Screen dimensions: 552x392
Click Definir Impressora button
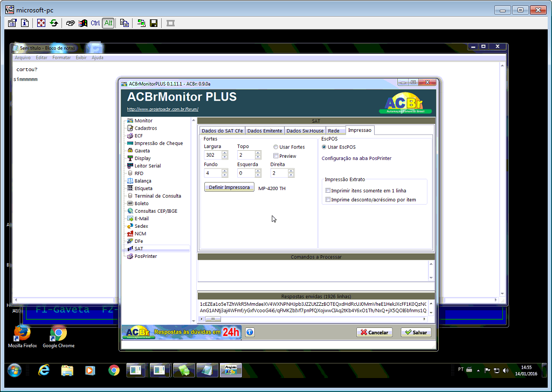click(229, 187)
